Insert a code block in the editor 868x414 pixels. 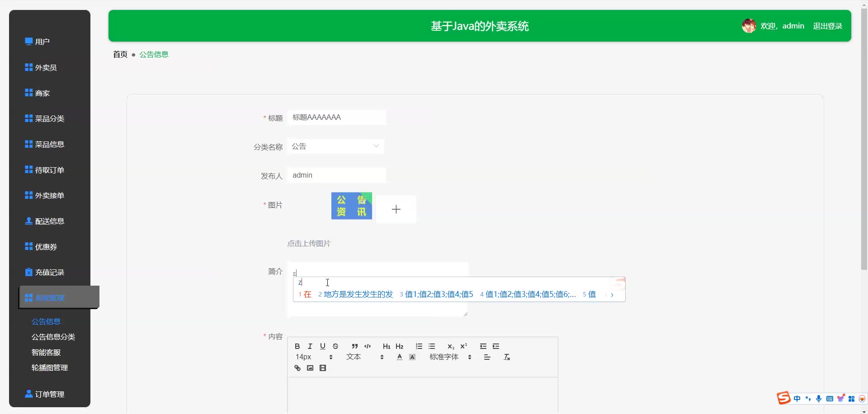point(368,346)
